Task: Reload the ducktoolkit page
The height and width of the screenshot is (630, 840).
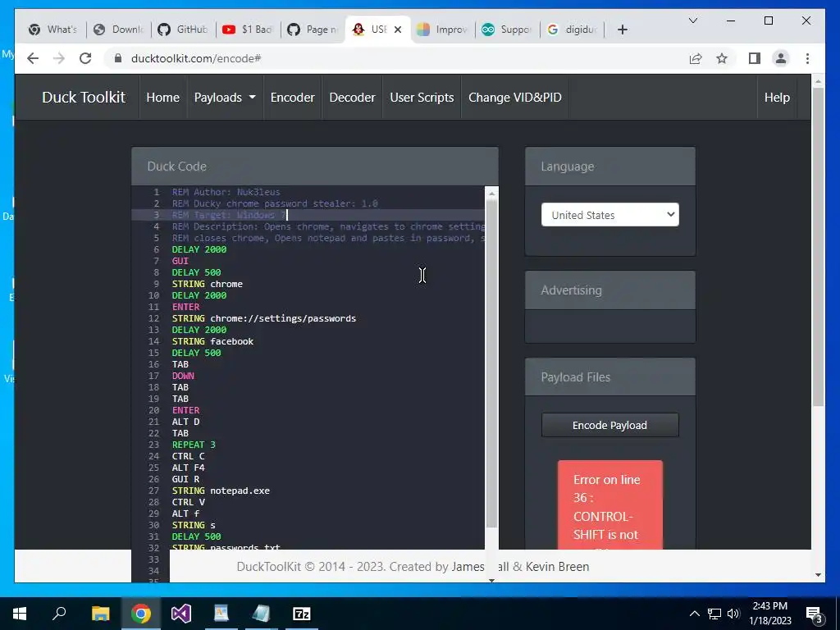Action: click(x=85, y=58)
